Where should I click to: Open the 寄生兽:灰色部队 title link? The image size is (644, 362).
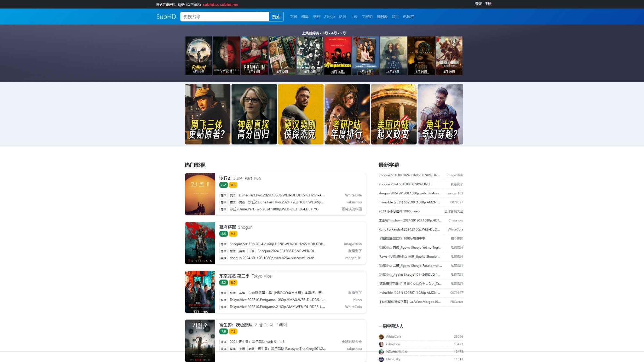point(253,325)
